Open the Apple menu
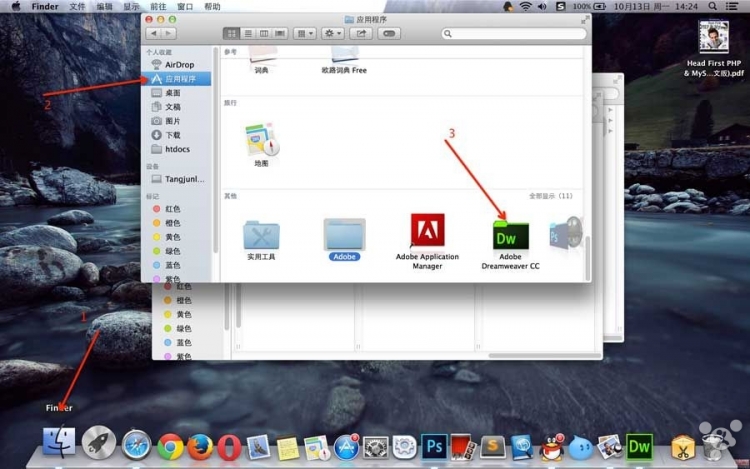Image resolution: width=750 pixels, height=469 pixels. point(15,7)
